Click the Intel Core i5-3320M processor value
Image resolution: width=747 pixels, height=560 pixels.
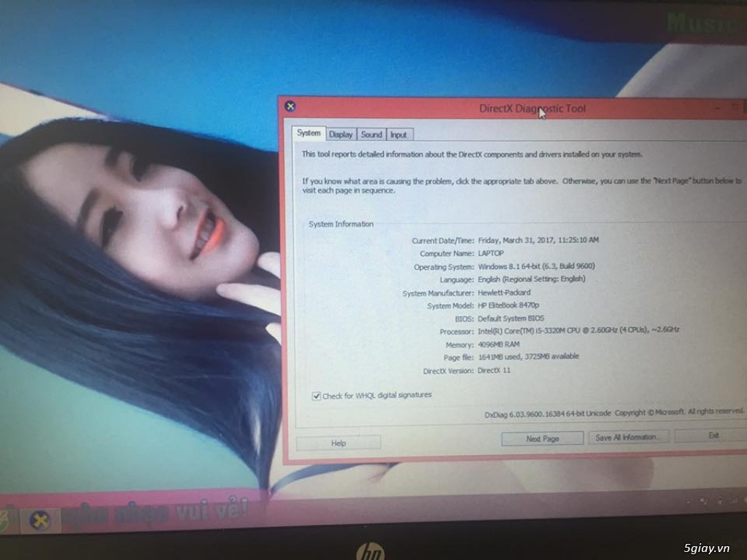coord(578,330)
